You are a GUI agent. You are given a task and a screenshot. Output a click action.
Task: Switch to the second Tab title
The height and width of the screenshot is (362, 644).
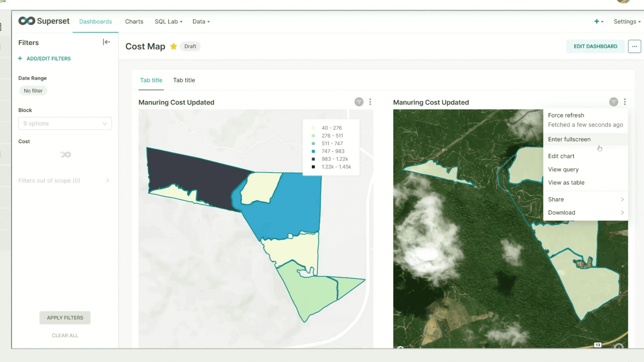point(184,80)
